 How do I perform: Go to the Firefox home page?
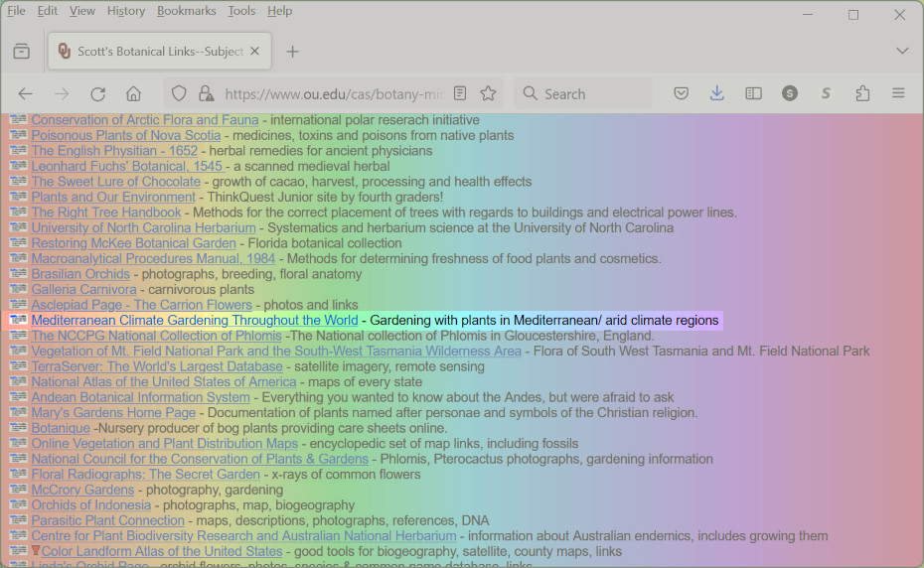point(133,93)
